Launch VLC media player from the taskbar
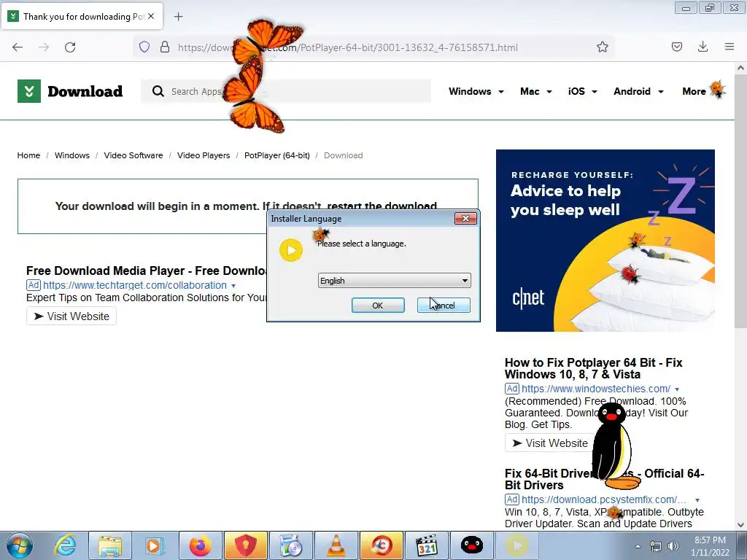 (x=336, y=545)
